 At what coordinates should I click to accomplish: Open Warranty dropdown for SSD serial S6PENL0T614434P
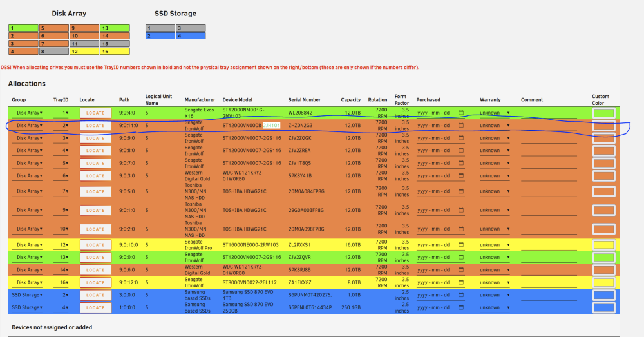[495, 308]
